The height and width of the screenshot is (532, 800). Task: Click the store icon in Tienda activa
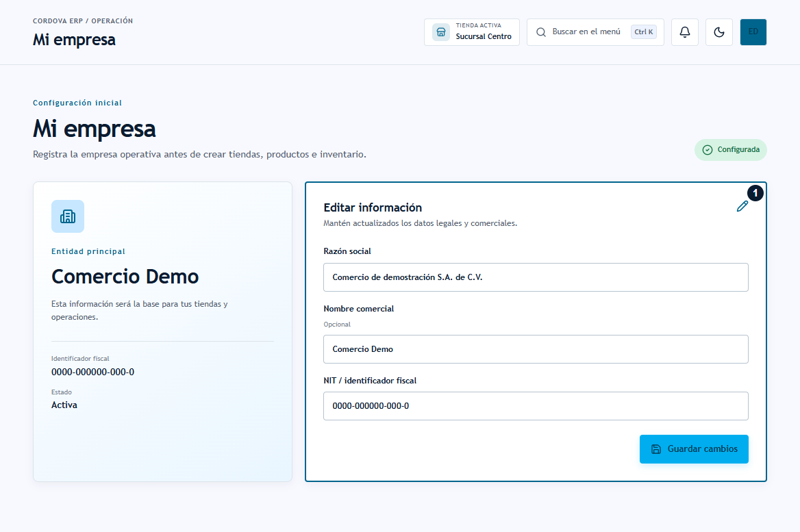(x=441, y=32)
